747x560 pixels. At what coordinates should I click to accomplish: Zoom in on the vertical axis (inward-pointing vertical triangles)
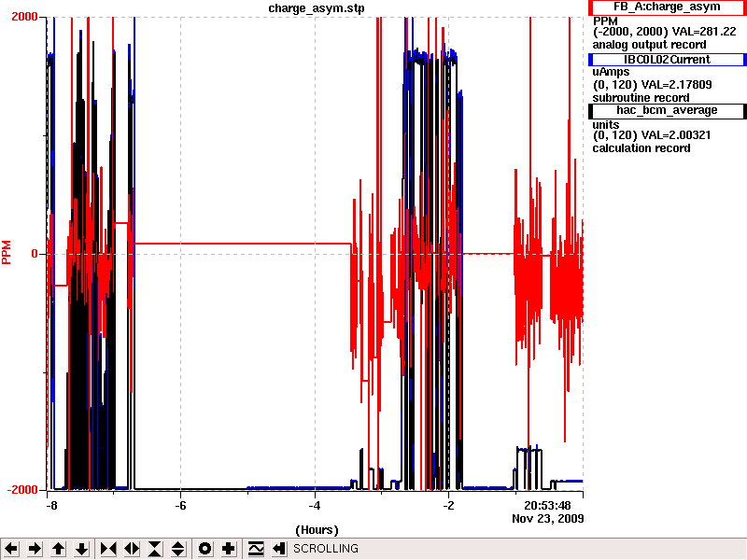coord(155,549)
